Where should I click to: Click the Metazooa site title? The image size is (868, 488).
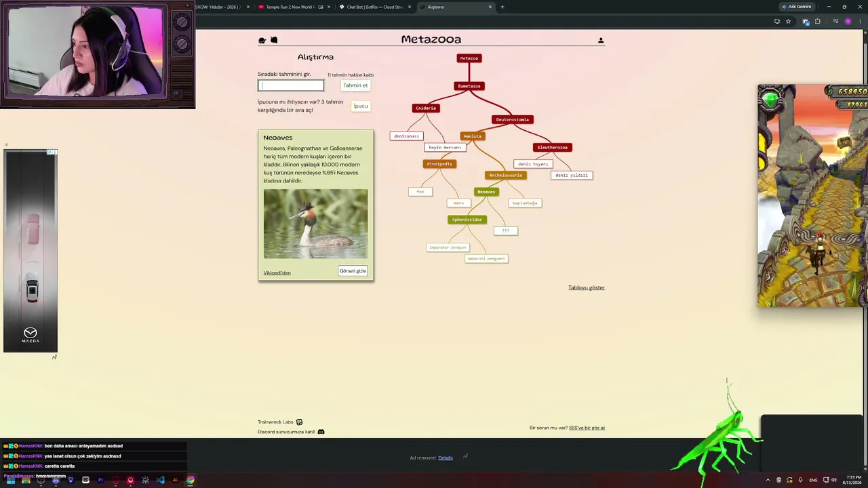coord(431,39)
